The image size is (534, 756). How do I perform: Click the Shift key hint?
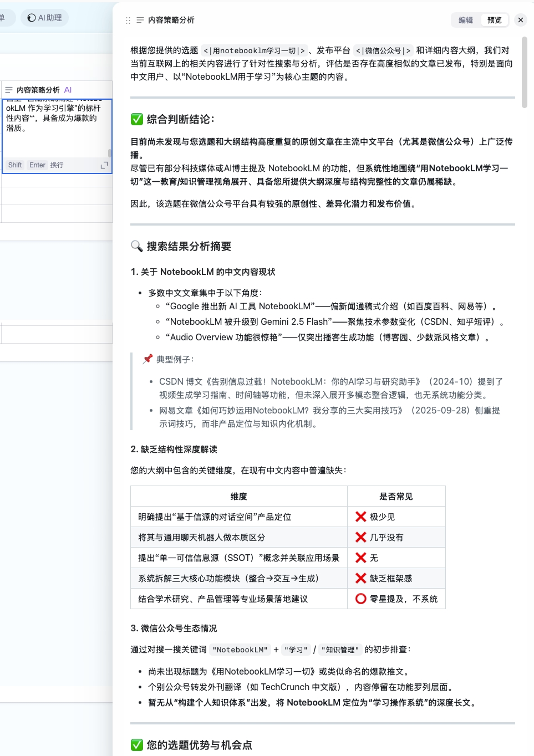point(15,165)
